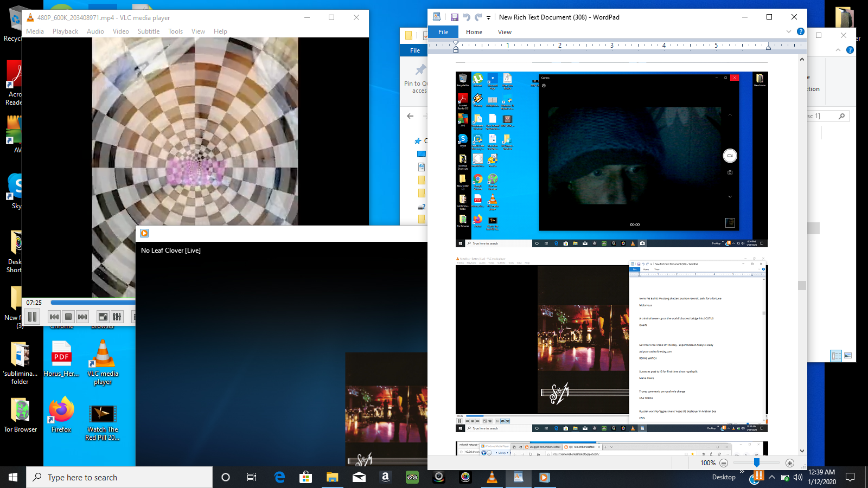Click WordPad Undo arrow
This screenshot has width=868, height=488.
[x=467, y=17]
